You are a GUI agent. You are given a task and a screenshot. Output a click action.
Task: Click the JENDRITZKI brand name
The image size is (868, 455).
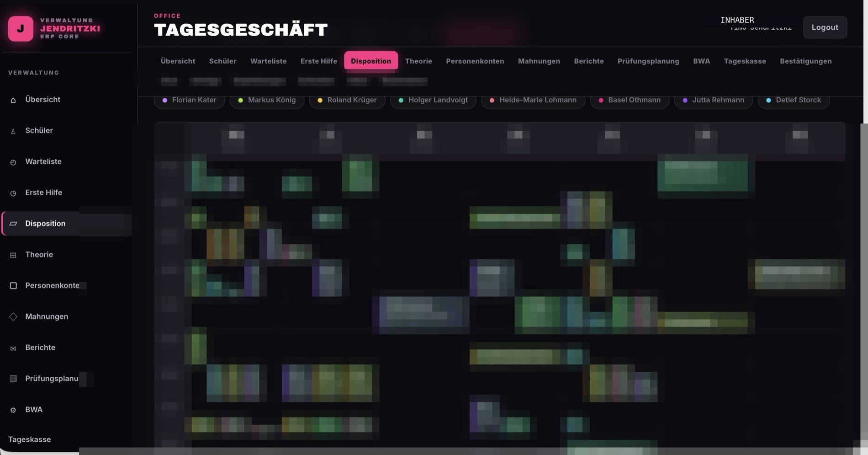[x=70, y=28]
